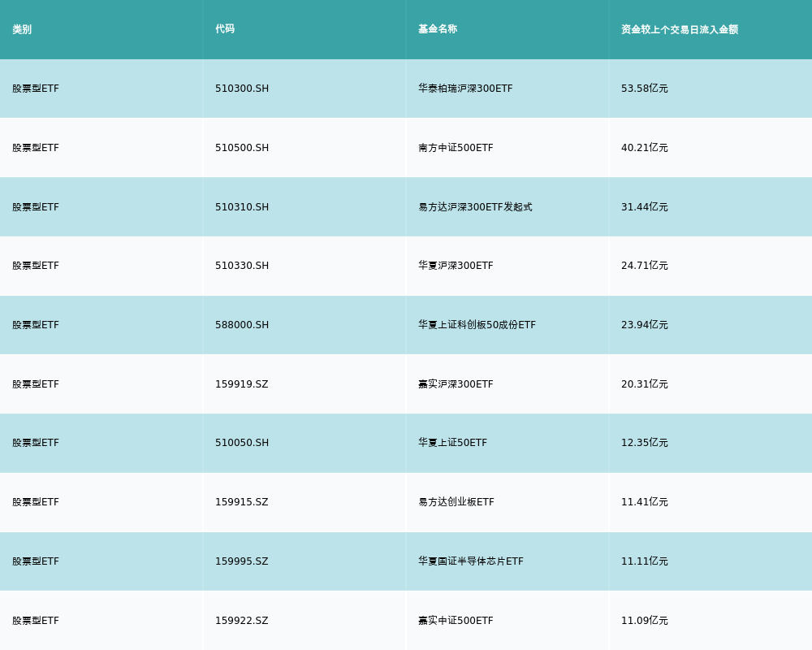Image resolution: width=812 pixels, height=650 pixels.
Task: Select the 易方达沪深300ETF发起式 cell
Action: (x=475, y=207)
